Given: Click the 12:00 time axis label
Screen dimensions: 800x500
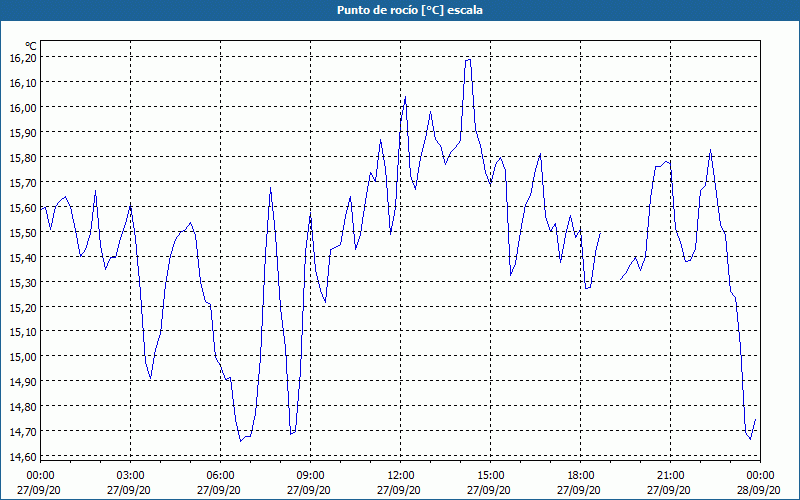Looking at the screenshot, I should (401, 476).
